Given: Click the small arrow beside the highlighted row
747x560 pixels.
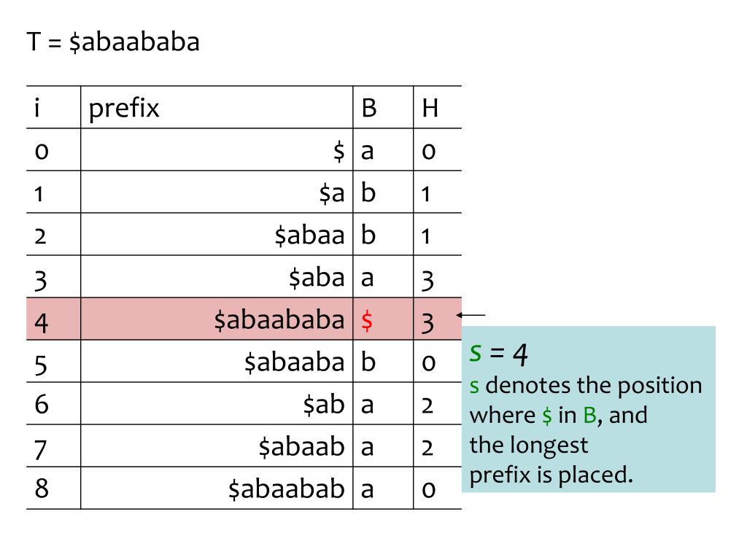Looking at the screenshot, I should pyautogui.click(x=471, y=315).
